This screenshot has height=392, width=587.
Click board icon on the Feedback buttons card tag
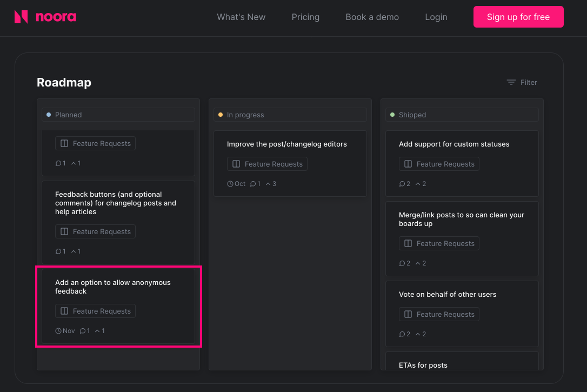pyautogui.click(x=64, y=232)
